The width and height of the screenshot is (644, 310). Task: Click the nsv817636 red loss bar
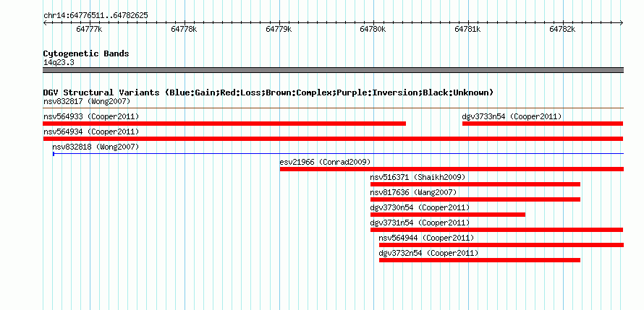click(475, 199)
